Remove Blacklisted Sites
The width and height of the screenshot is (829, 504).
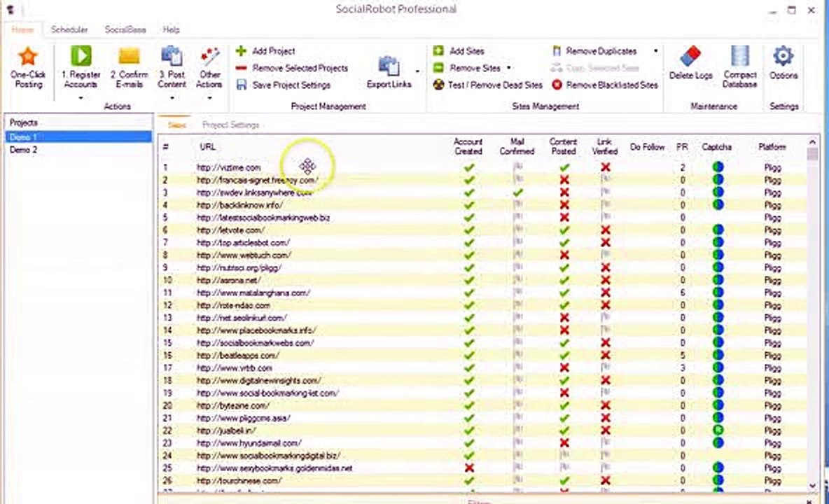605,85
